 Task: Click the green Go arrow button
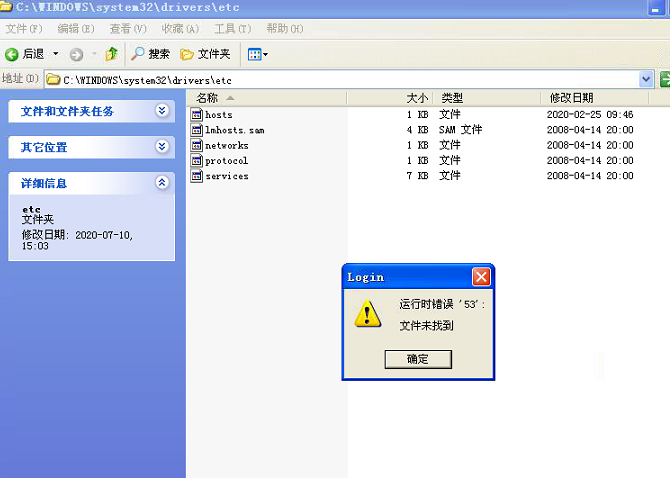click(x=664, y=79)
